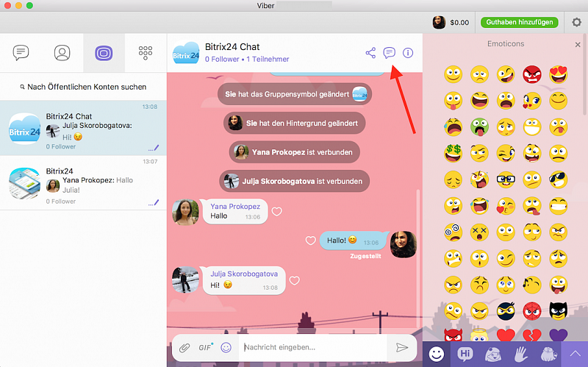The height and width of the screenshot is (367, 588).
Task: Insert the green sick face emoticon
Action: point(480,127)
